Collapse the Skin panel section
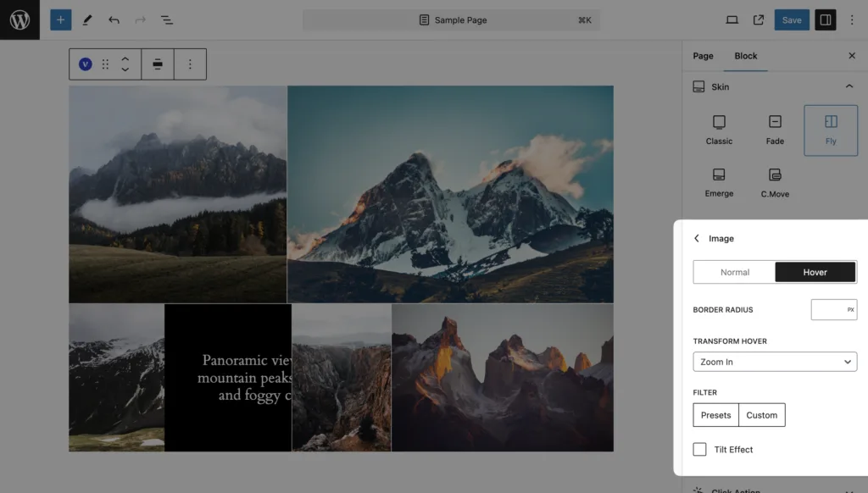The image size is (868, 493). coord(849,86)
